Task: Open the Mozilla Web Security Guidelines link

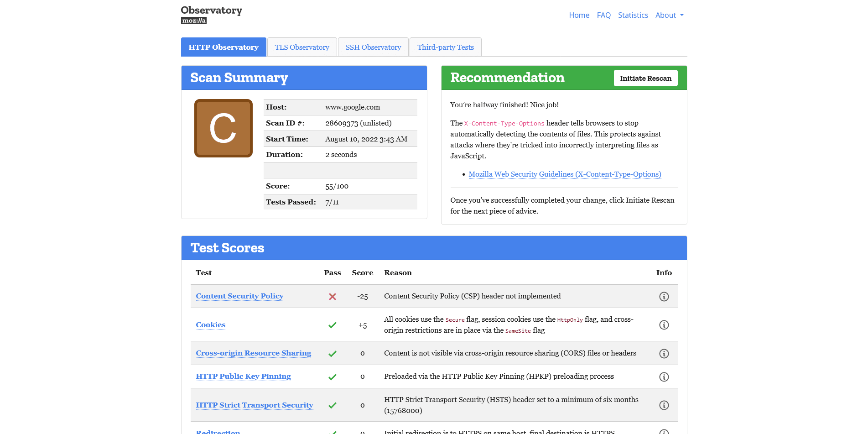Action: tap(565, 174)
